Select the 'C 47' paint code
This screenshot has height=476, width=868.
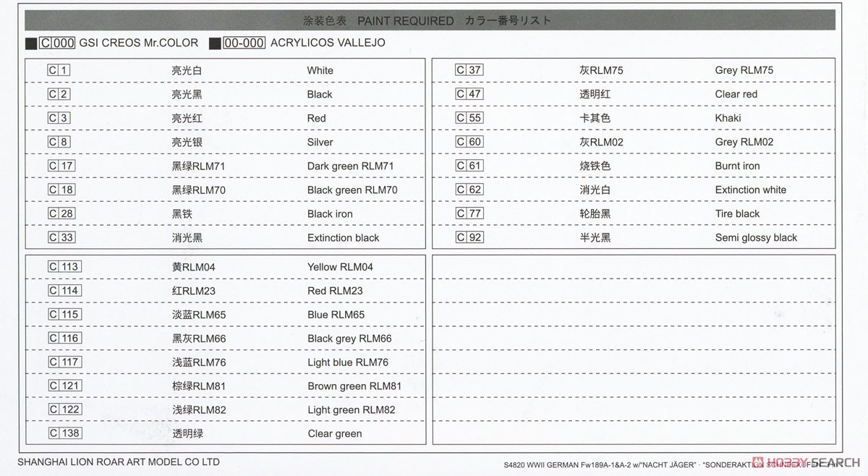coord(469,94)
